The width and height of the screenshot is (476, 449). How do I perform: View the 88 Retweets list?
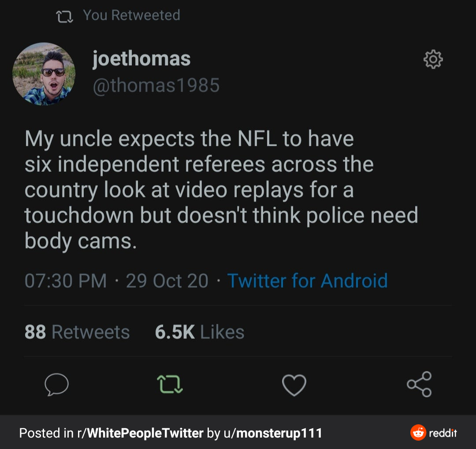click(x=77, y=332)
